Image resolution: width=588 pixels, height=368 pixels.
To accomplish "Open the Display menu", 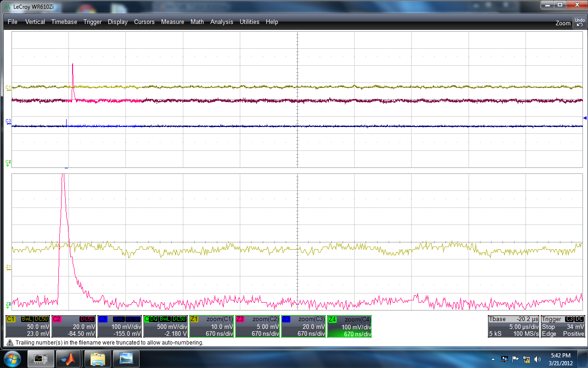I will [x=118, y=22].
